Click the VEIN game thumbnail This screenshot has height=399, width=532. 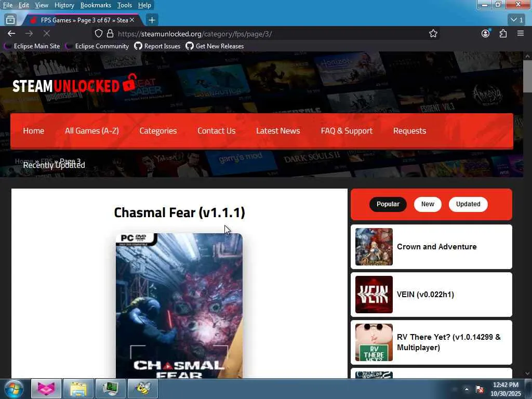pyautogui.click(x=374, y=295)
